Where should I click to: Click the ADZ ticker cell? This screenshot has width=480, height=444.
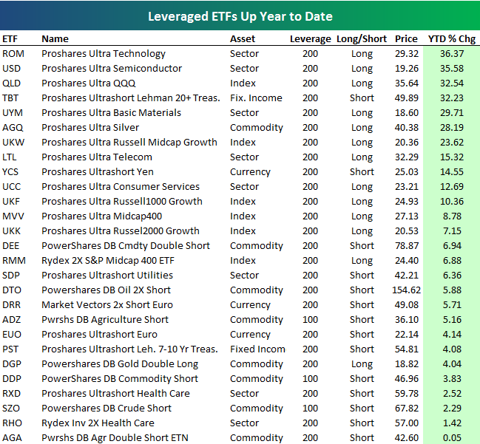click(x=11, y=320)
